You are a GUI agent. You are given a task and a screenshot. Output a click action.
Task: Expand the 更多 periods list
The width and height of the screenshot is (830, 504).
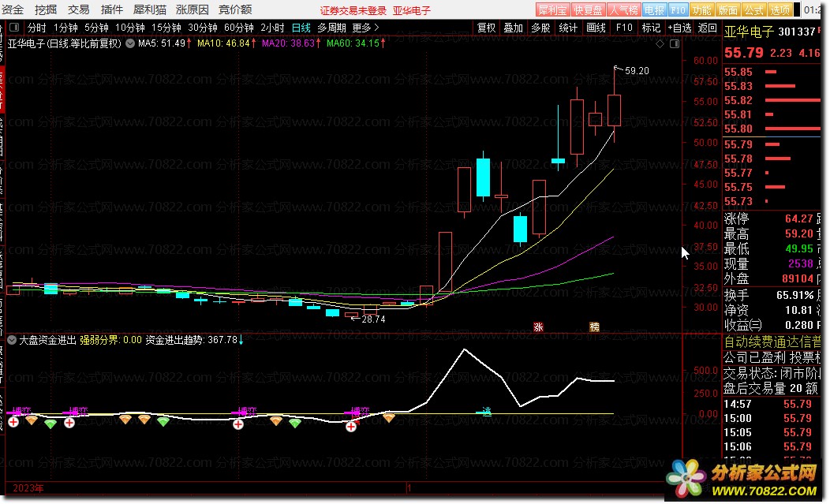coord(366,28)
